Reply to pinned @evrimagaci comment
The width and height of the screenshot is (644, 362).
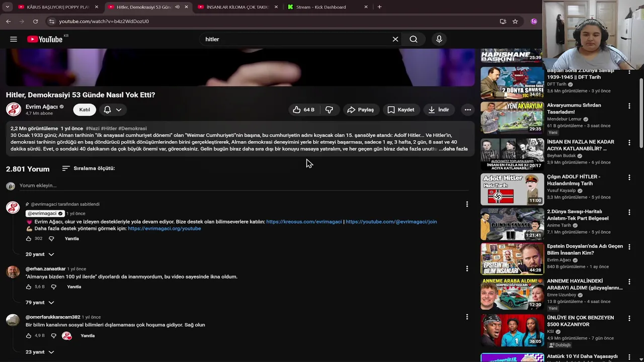72,239
